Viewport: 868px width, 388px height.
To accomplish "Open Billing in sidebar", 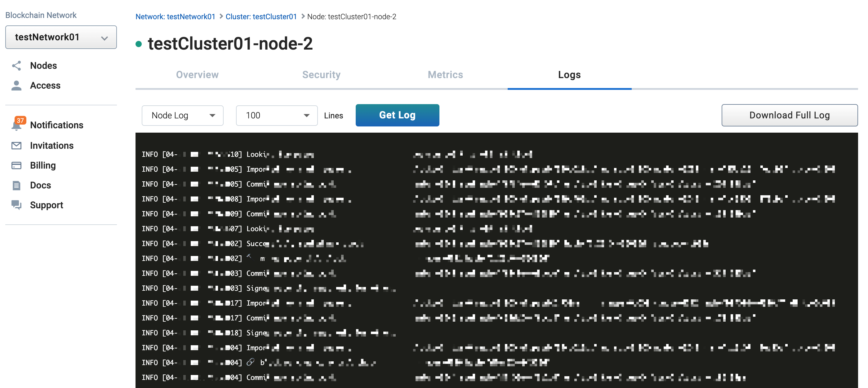I will click(x=43, y=165).
